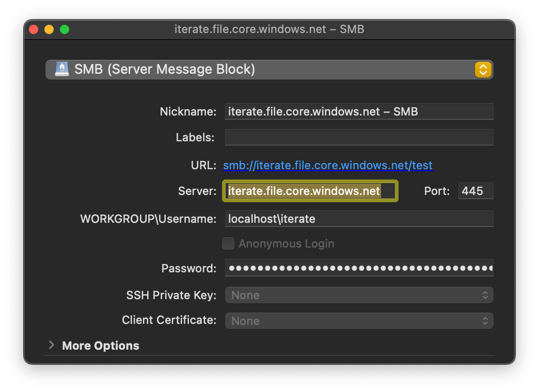539x392 pixels.
Task: Click the Server address field
Action: (310, 191)
